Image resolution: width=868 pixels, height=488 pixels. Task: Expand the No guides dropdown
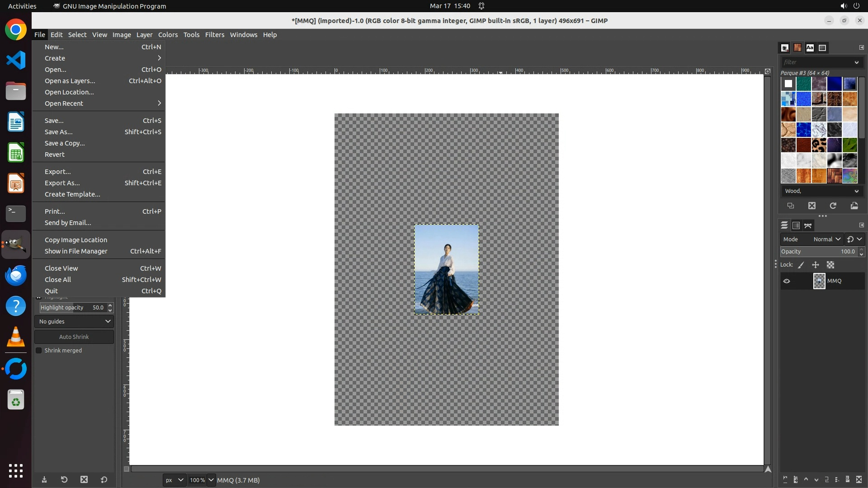coord(74,322)
